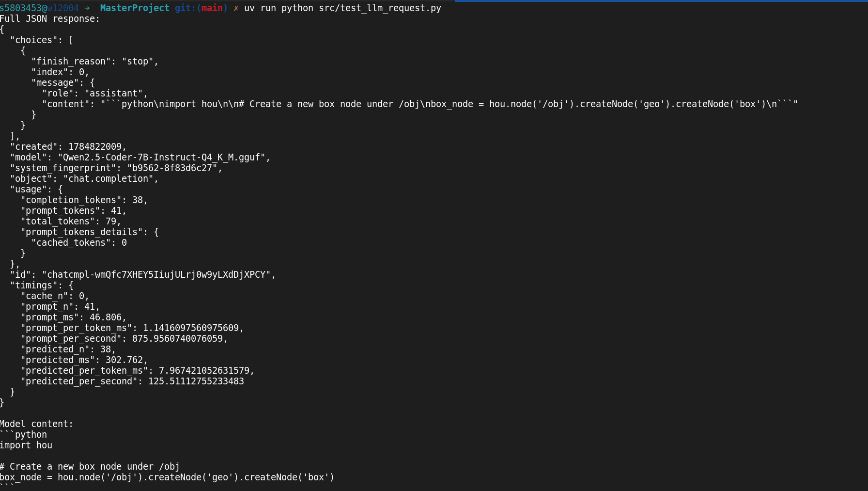The width and height of the screenshot is (868, 491).
Task: Click the chatcmpl id string
Action: [156, 275]
